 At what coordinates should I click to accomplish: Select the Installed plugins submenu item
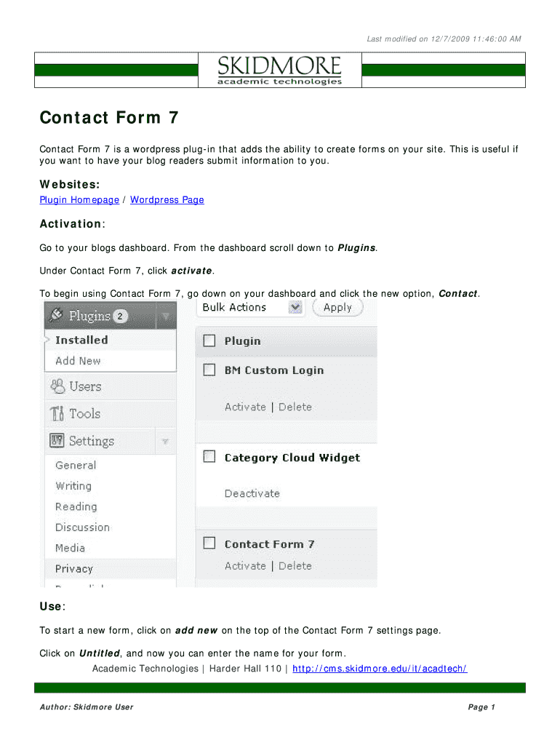[81, 340]
